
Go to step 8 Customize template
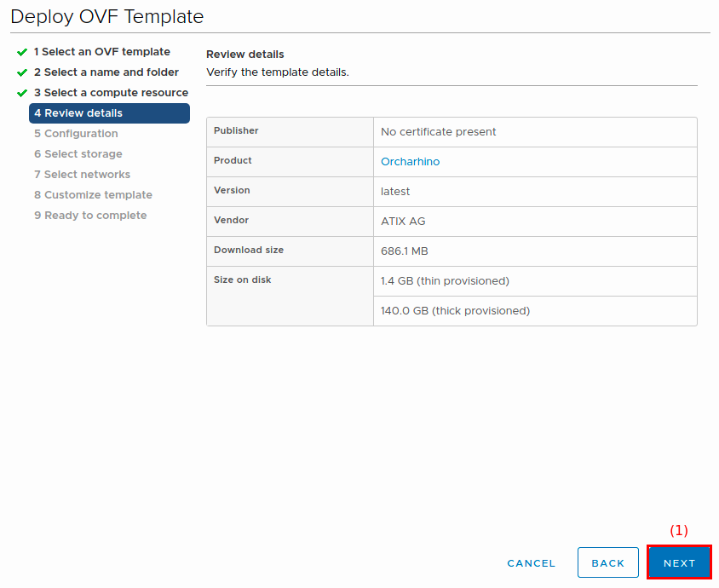(x=93, y=195)
